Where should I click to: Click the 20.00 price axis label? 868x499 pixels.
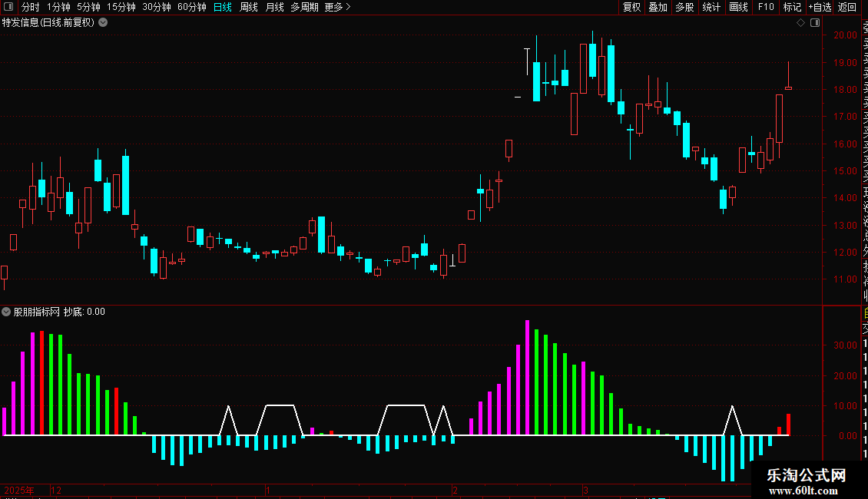(x=845, y=35)
